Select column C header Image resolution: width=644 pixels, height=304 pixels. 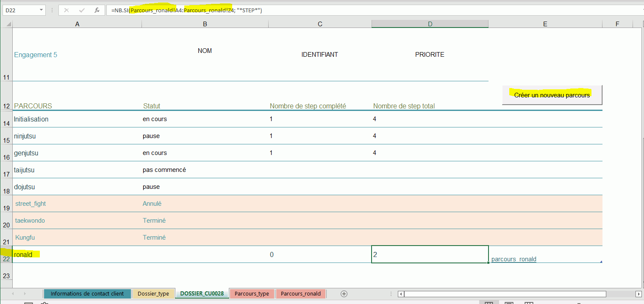click(320, 24)
